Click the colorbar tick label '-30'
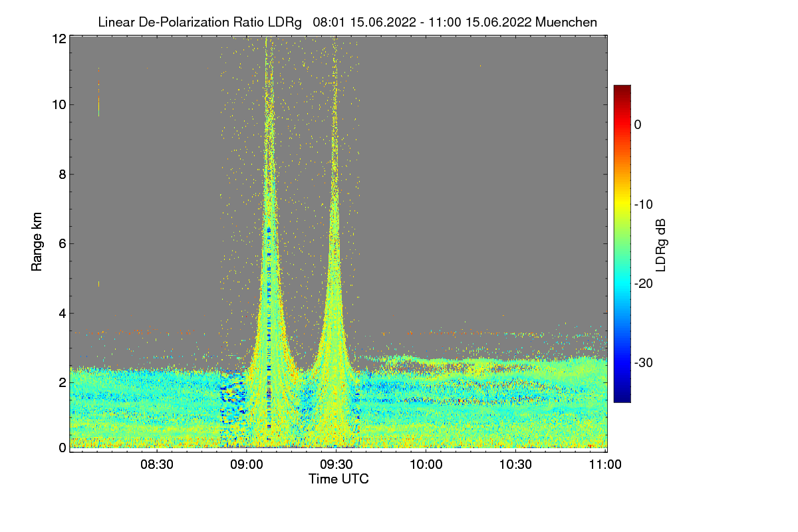 tap(644, 363)
